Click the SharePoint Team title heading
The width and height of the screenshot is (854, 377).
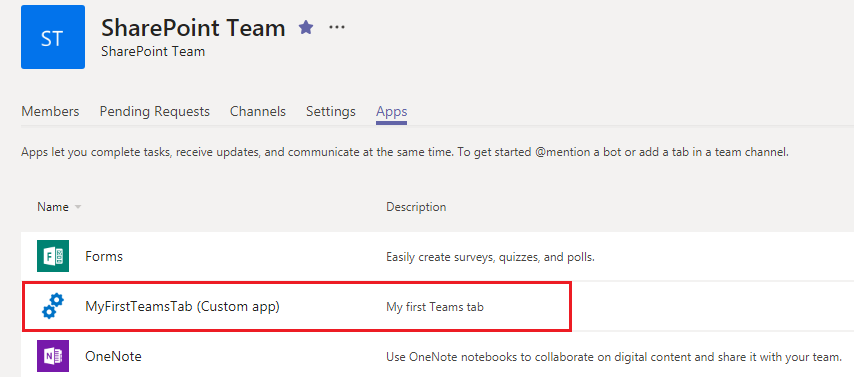[193, 28]
